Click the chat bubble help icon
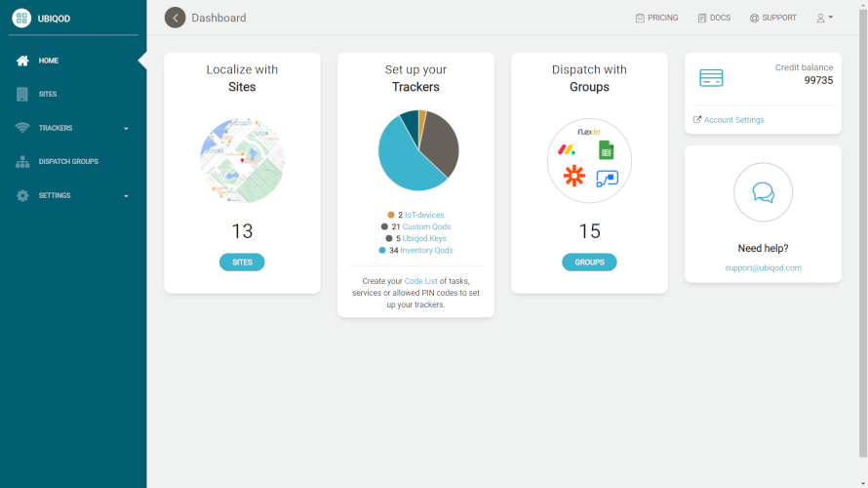868x488 pixels. pyautogui.click(x=763, y=192)
